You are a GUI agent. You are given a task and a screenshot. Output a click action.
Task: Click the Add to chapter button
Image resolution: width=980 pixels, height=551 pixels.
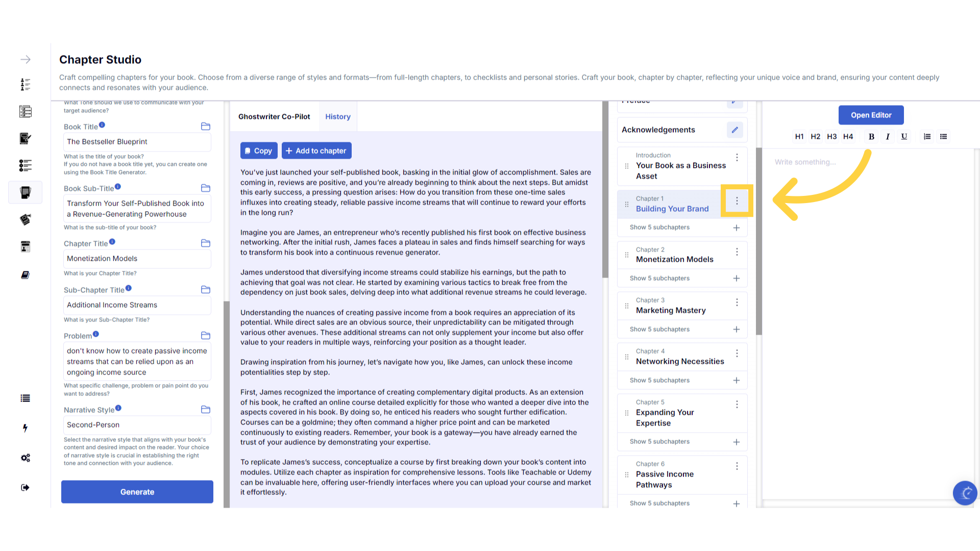tap(316, 151)
